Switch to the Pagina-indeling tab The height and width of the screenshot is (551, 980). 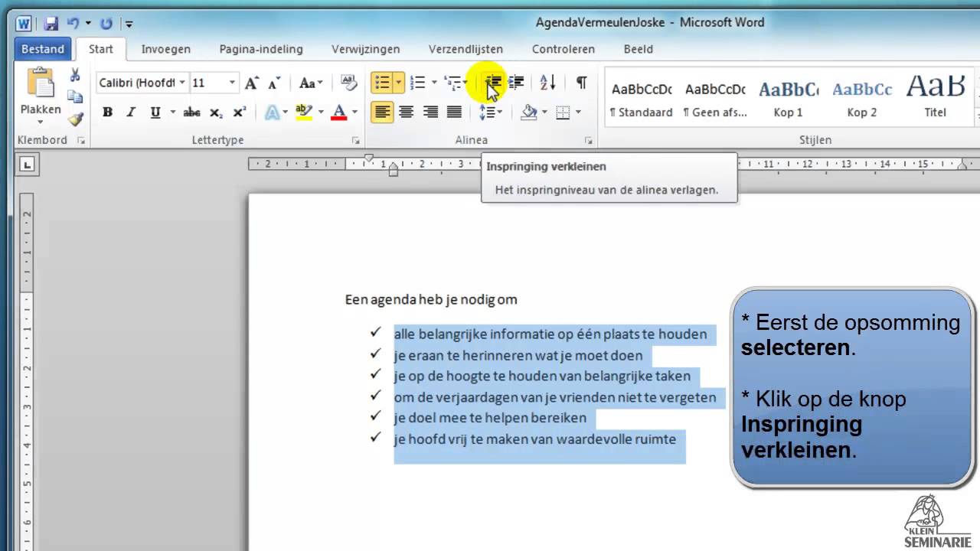tap(261, 49)
